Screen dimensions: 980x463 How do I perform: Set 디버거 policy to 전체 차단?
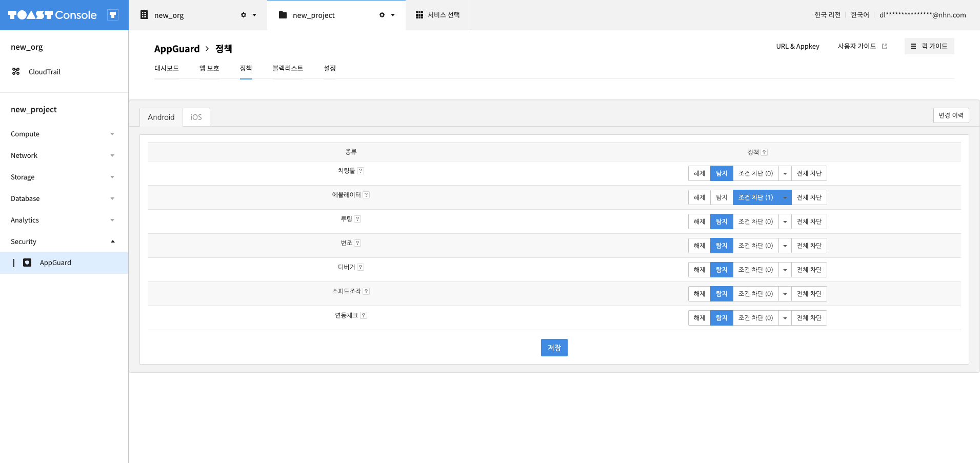809,270
